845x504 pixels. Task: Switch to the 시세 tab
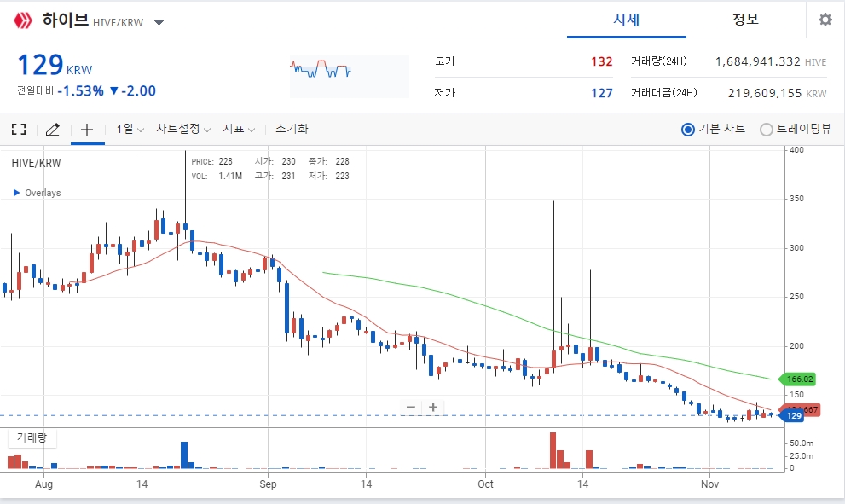(x=626, y=20)
